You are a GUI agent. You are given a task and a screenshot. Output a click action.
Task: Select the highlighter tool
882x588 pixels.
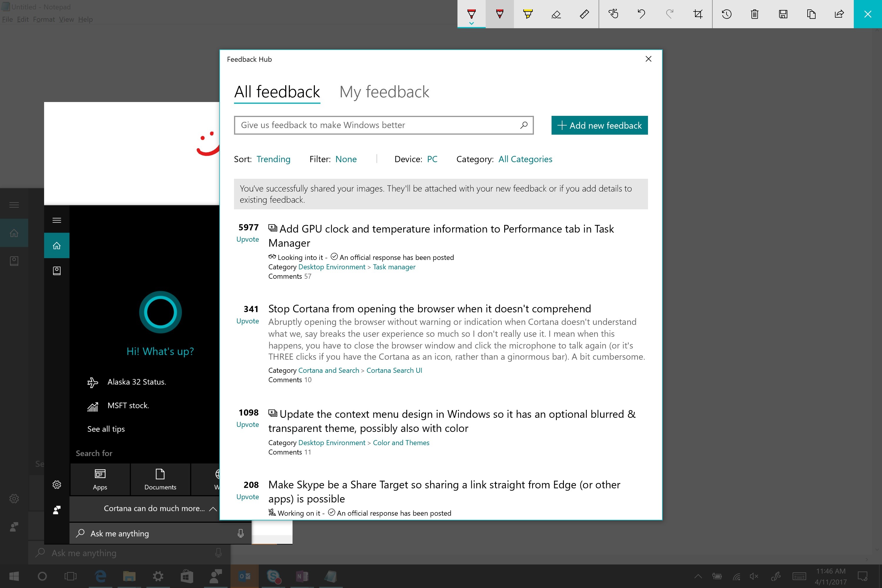point(528,14)
